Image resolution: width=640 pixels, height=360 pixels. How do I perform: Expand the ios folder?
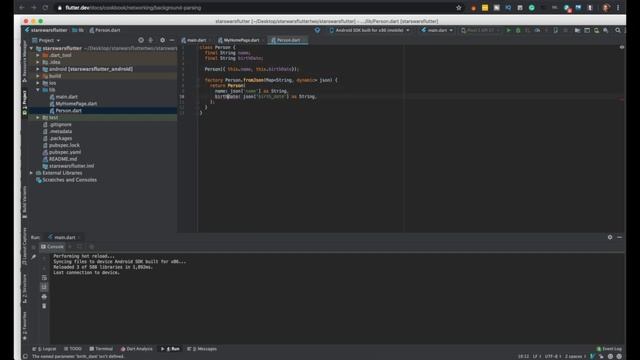(x=38, y=83)
